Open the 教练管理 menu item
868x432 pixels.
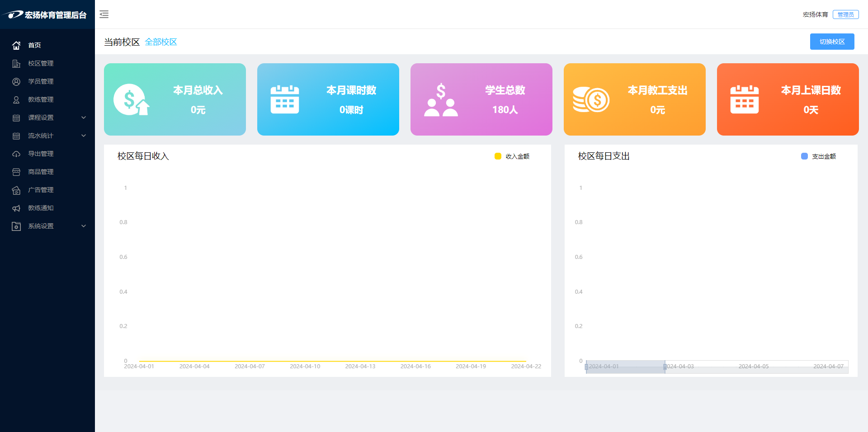pyautogui.click(x=47, y=99)
